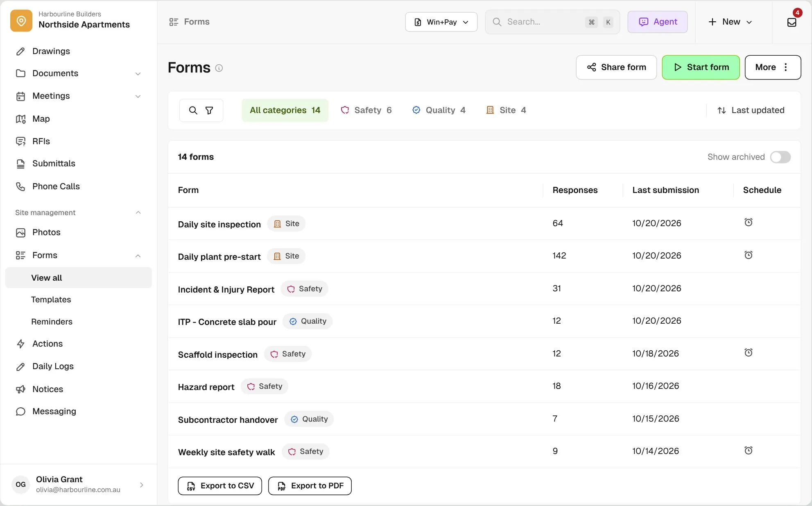This screenshot has width=812, height=506.
Task: Filter by Quality category tab
Action: [439, 110]
